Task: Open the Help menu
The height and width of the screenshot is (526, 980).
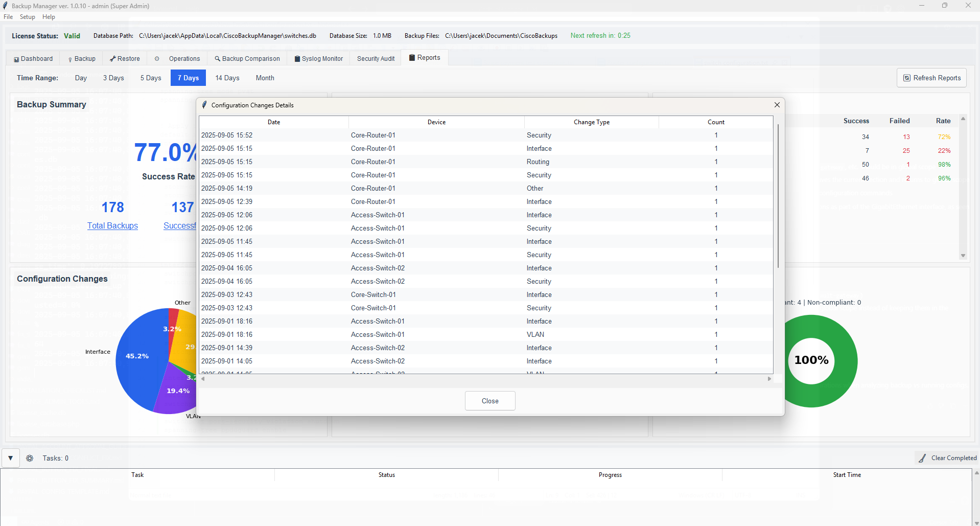Action: 49,17
